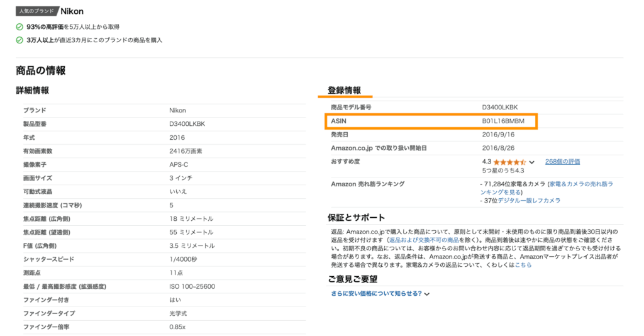Click the いいえ value for 可動式液晶
This screenshot has width=644, height=336.
pos(178,192)
